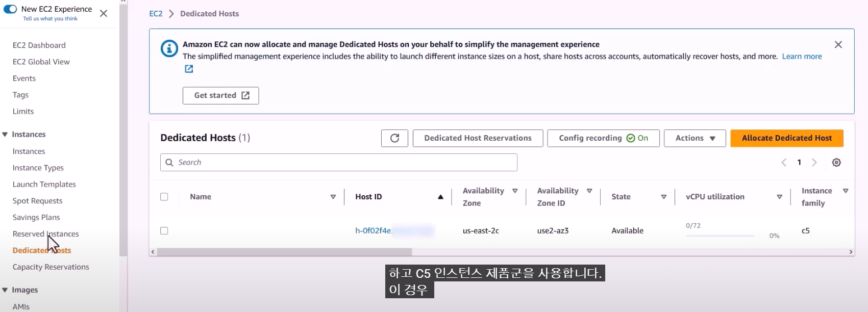Click use2-az3 zone ID cell

pos(553,231)
